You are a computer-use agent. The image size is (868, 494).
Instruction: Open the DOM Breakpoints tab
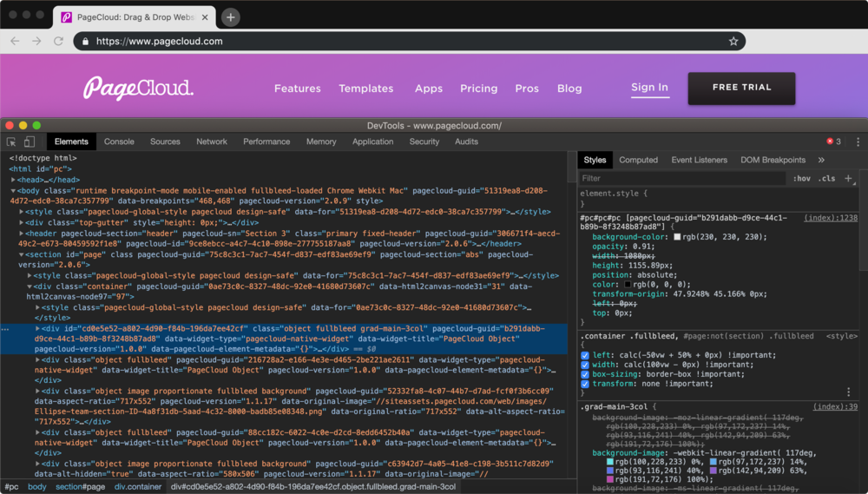pyautogui.click(x=773, y=160)
